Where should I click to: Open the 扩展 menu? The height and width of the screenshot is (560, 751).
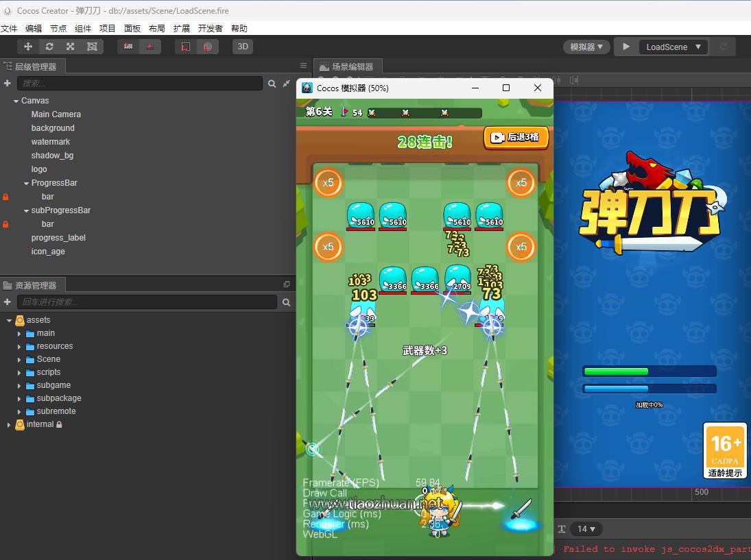tap(182, 28)
